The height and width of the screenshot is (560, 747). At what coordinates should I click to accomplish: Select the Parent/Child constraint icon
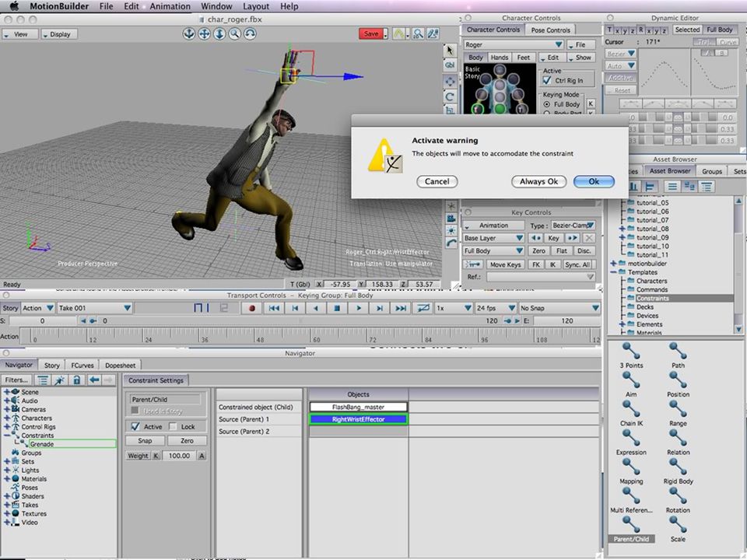pyautogui.click(x=631, y=529)
